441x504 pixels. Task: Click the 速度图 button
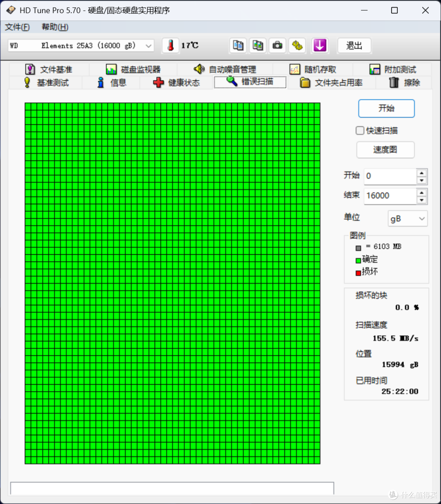pos(385,150)
